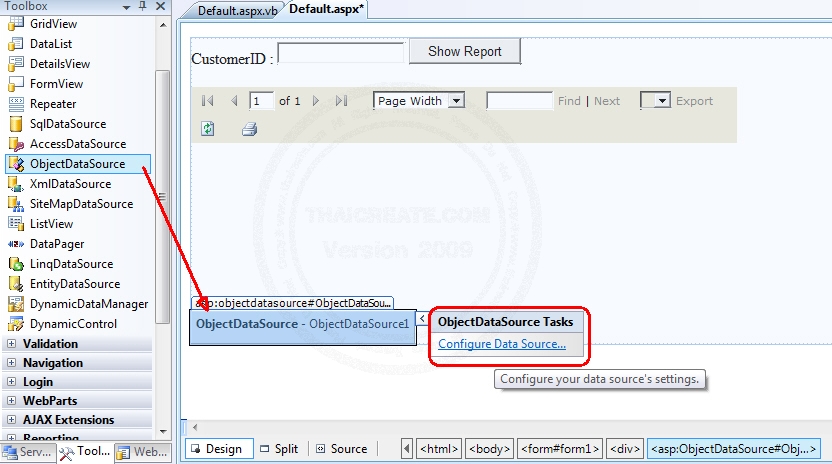This screenshot has width=832, height=464.
Task: Select the <body> tag breadcrumb
Action: 489,449
